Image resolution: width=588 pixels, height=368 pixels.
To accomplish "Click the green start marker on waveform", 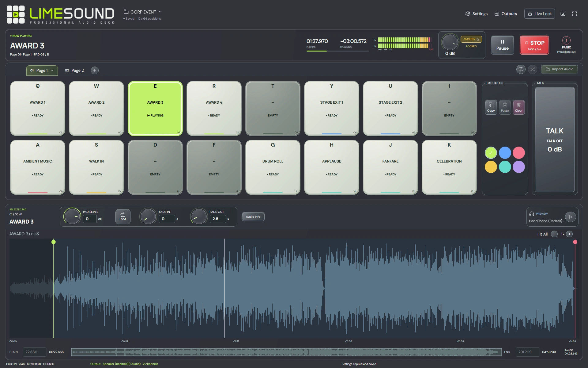I will 54,242.
